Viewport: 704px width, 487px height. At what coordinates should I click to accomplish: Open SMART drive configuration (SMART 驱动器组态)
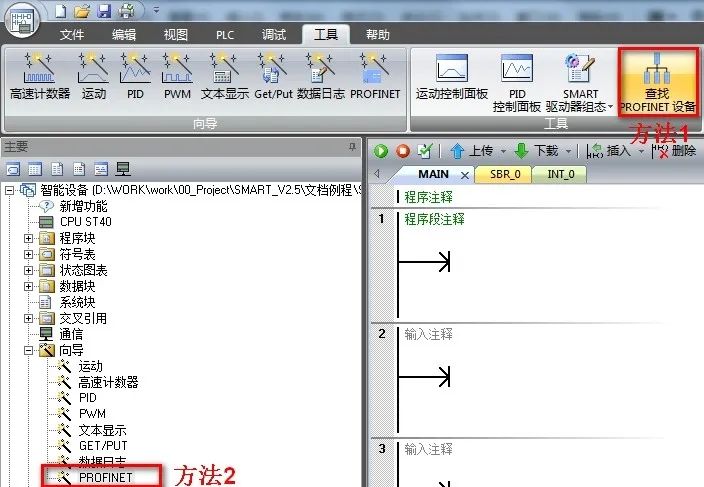pyautogui.click(x=580, y=83)
